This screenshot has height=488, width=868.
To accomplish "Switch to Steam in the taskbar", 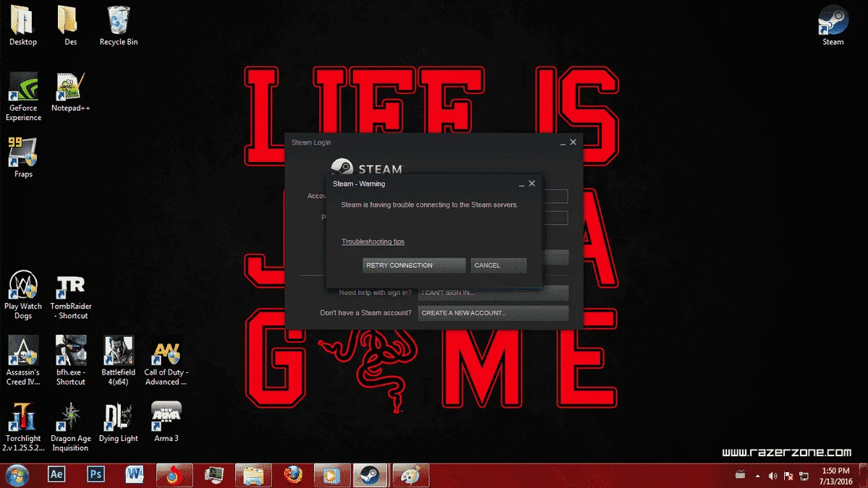I will coord(371,474).
